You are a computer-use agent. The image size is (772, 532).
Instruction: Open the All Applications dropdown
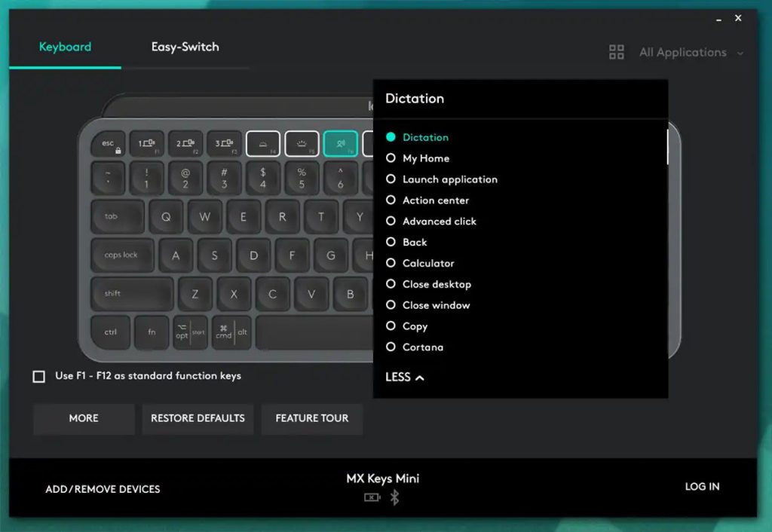(x=691, y=52)
